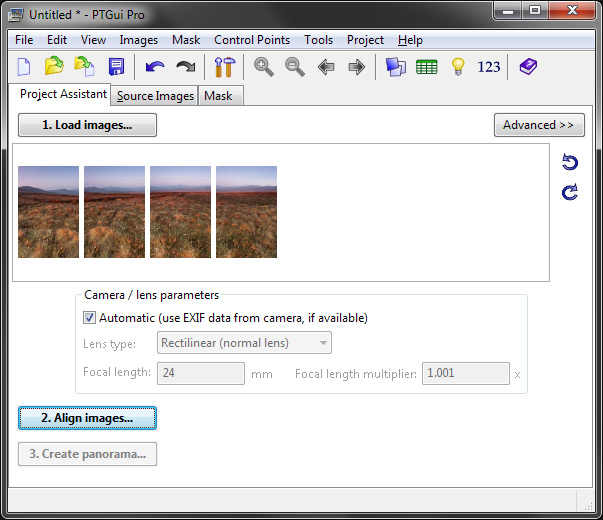This screenshot has width=603, height=520.
Task: Click the Focal length field showing 24
Action: click(201, 373)
